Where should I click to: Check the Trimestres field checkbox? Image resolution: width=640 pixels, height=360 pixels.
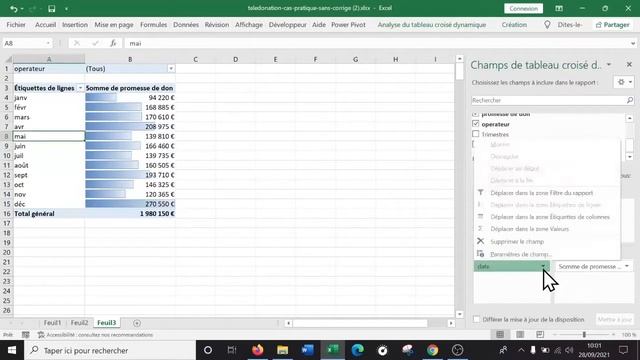point(476,134)
